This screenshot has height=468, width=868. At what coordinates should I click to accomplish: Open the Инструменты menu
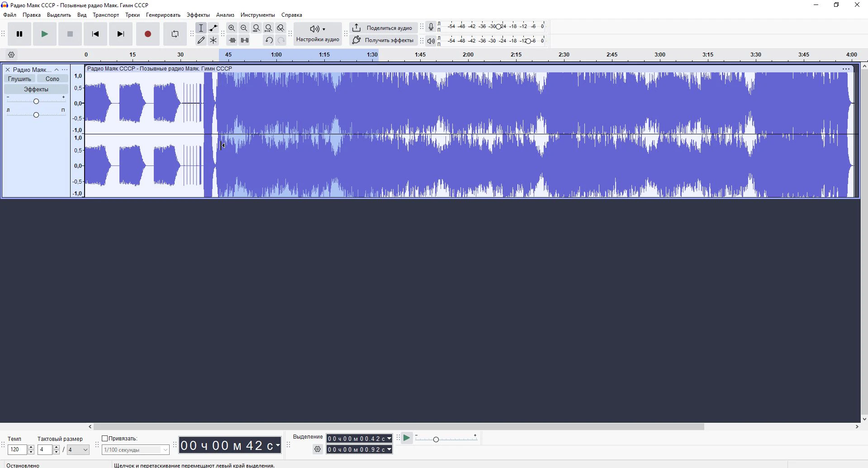(x=257, y=15)
